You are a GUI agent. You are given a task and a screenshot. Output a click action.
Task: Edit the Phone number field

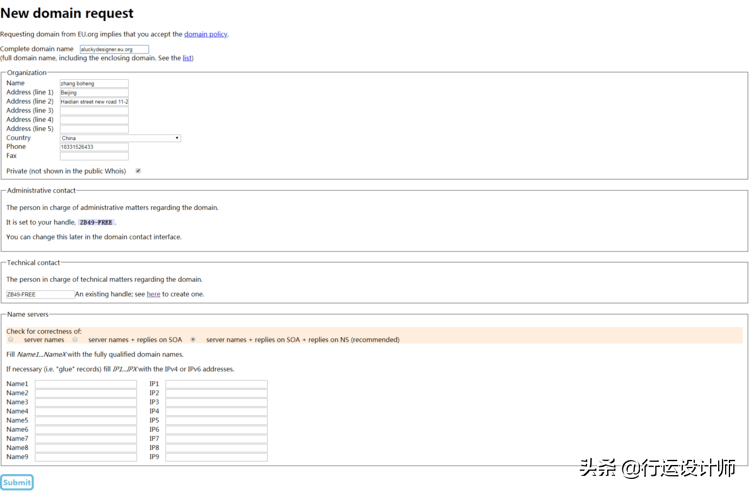94,147
